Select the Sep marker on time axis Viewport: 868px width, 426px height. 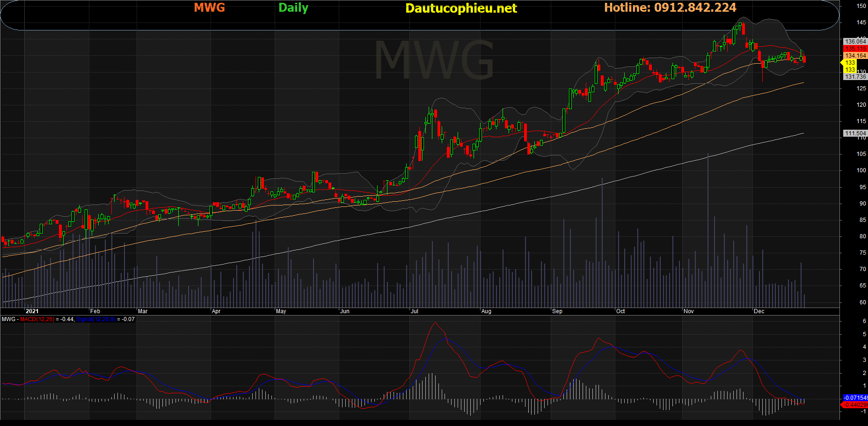(557, 311)
